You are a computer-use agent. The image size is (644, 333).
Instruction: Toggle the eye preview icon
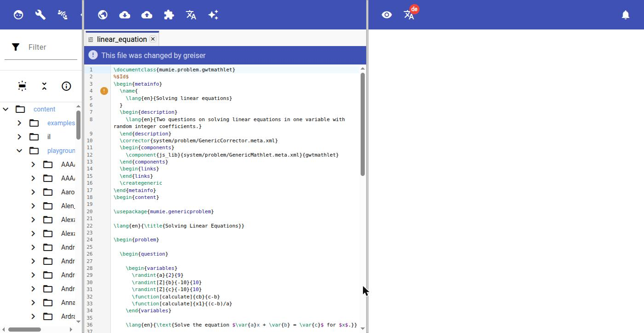387,15
